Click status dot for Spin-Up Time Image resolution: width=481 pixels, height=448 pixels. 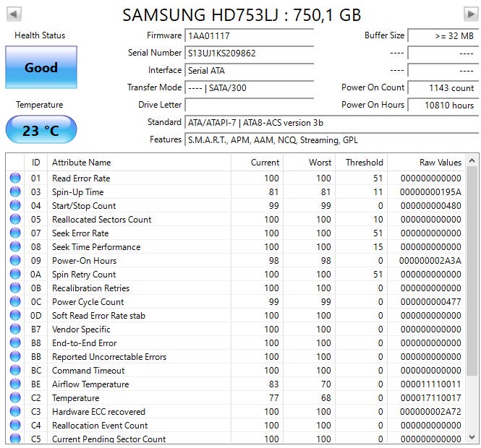(x=15, y=191)
